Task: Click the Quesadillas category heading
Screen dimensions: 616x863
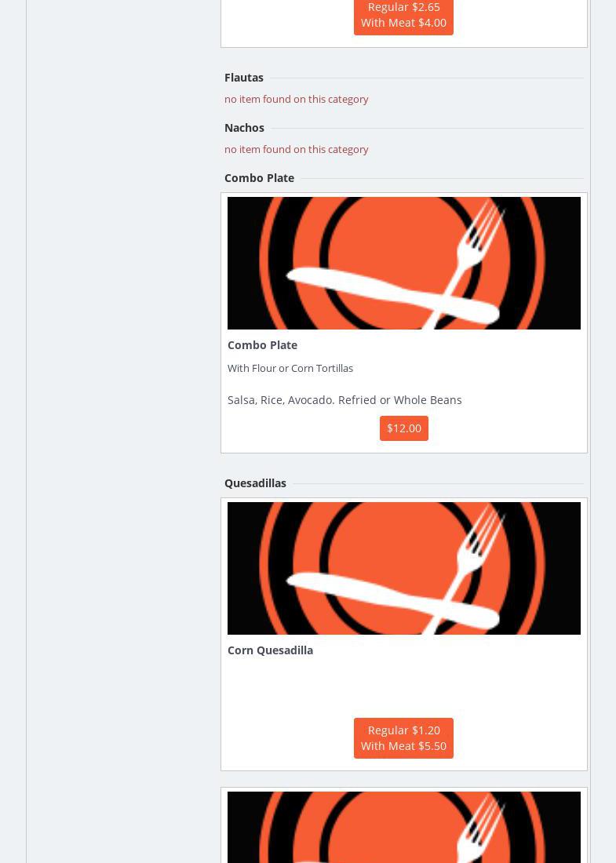Action: (x=255, y=483)
